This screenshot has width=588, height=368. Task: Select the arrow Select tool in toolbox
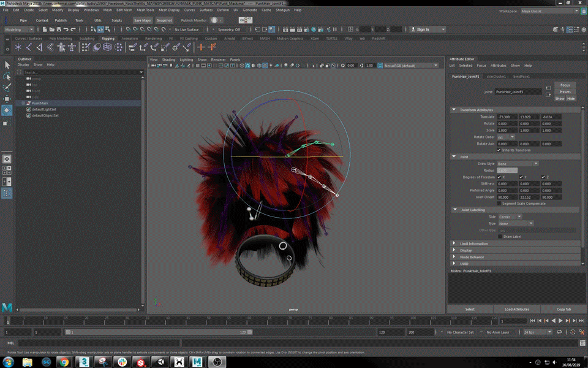(x=7, y=65)
